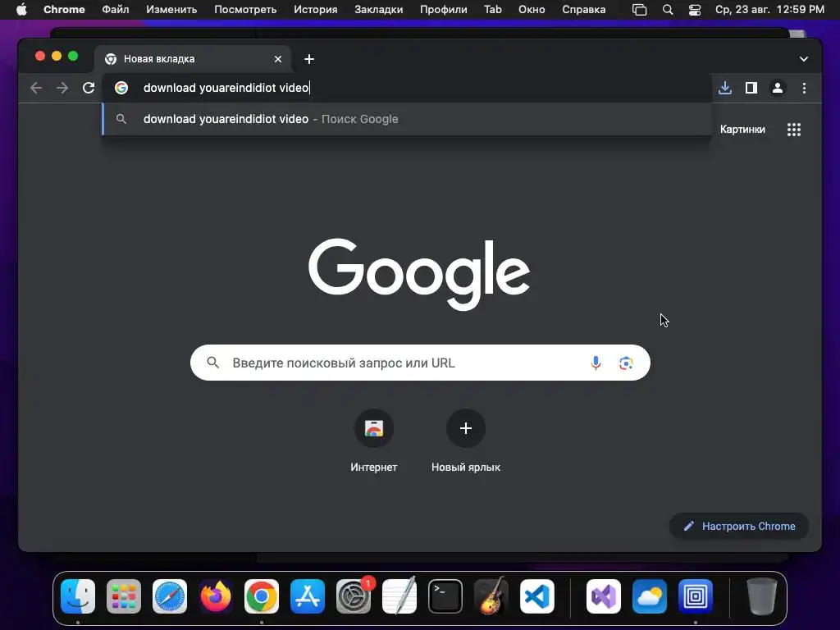Open the Окно menu
Viewport: 840px width, 630px height.
pyautogui.click(x=532, y=10)
